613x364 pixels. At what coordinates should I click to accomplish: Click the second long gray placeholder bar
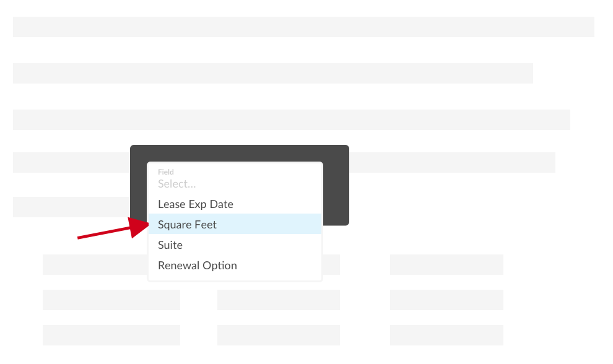(x=272, y=73)
